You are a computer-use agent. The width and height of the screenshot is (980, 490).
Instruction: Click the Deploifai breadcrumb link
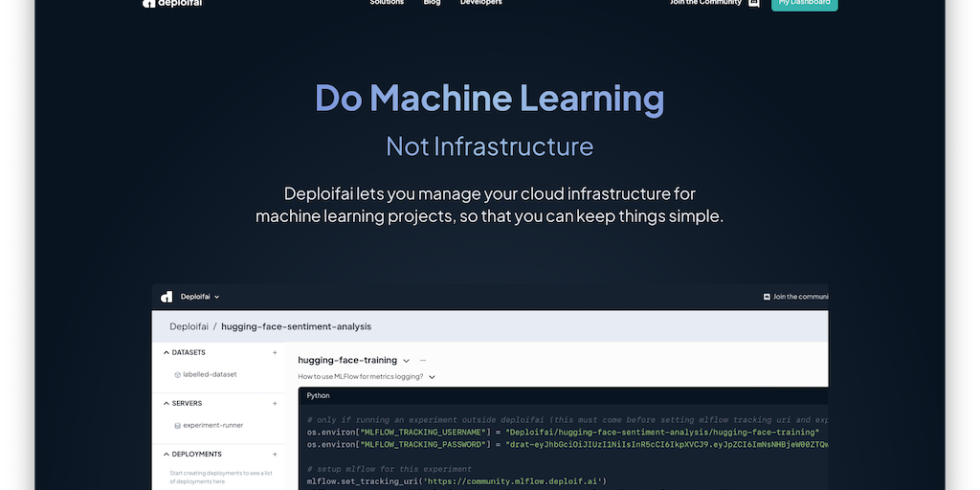(x=189, y=326)
